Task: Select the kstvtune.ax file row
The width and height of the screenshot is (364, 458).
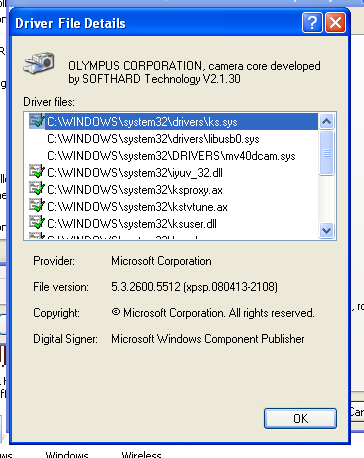Action: [x=137, y=207]
